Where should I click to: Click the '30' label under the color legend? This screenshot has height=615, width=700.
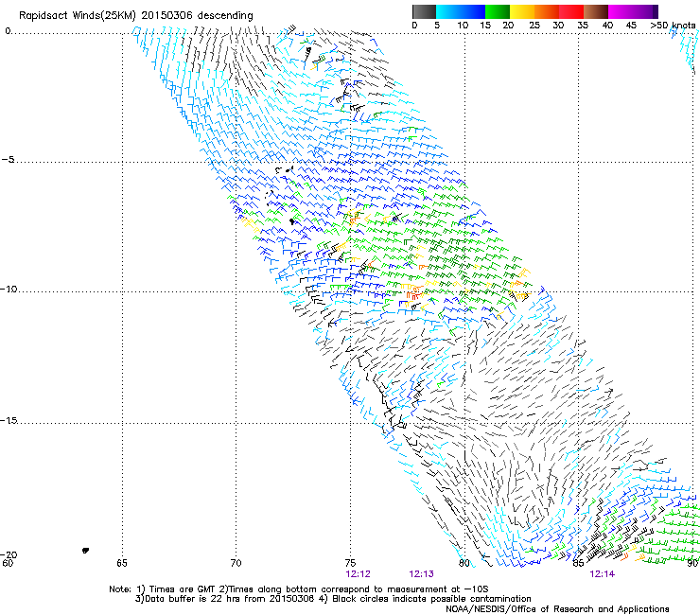point(558,26)
